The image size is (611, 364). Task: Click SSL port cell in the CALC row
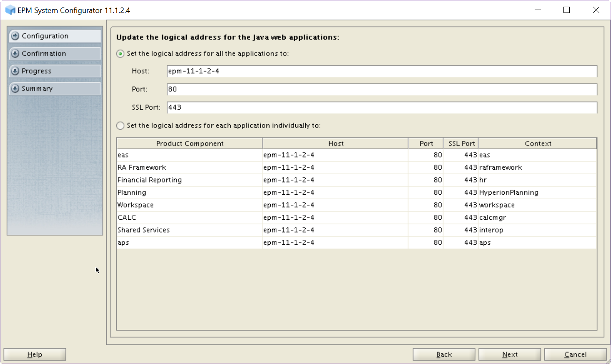pyautogui.click(x=461, y=218)
